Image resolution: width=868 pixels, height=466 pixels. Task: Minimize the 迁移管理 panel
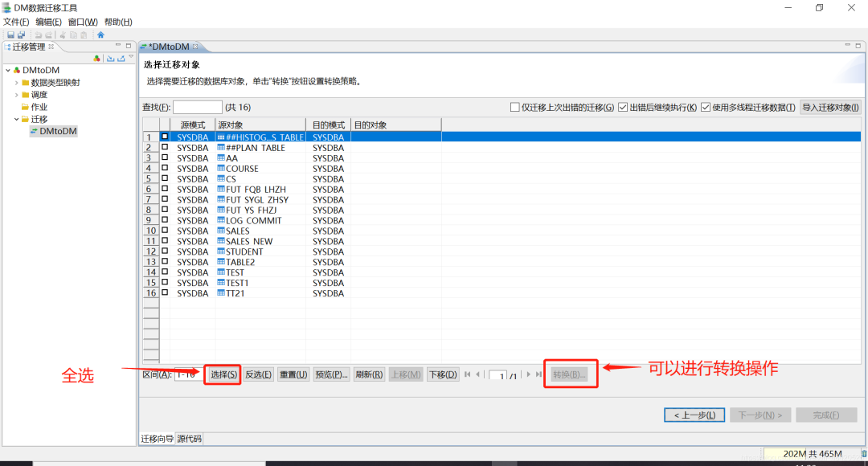click(118, 46)
